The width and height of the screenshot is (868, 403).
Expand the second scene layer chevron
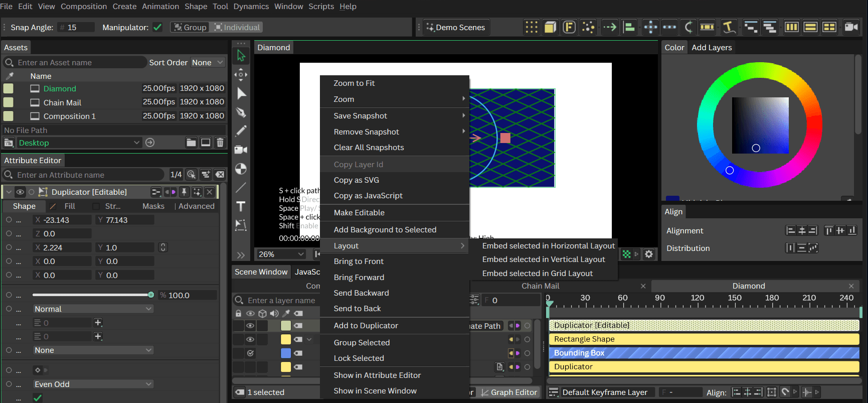tap(309, 339)
